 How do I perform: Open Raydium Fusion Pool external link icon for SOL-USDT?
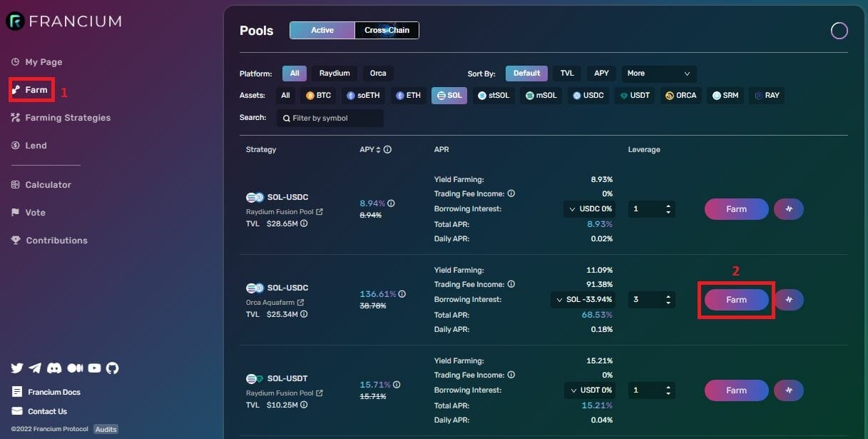point(320,393)
